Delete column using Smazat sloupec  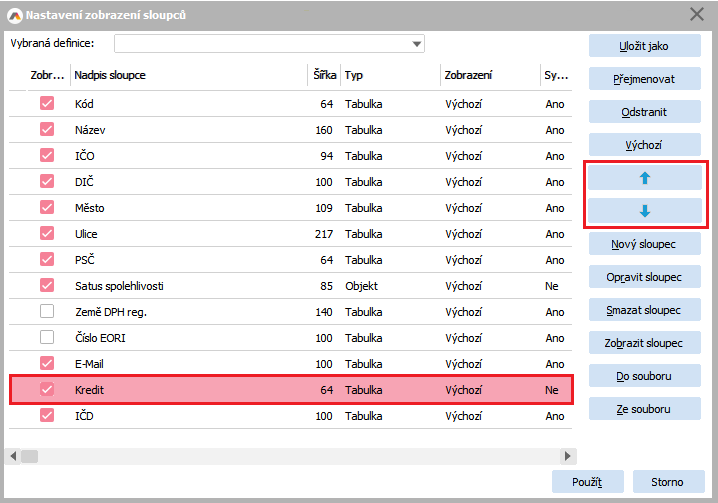coord(644,310)
